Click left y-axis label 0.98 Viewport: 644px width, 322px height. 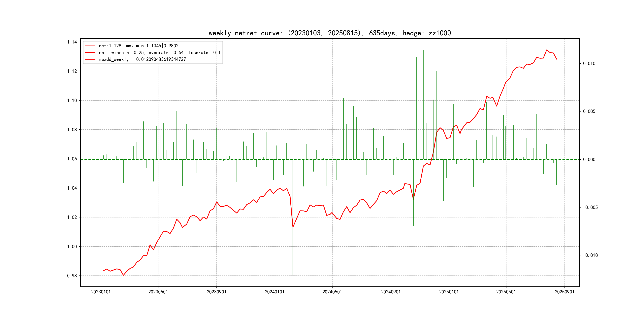[x=72, y=276]
